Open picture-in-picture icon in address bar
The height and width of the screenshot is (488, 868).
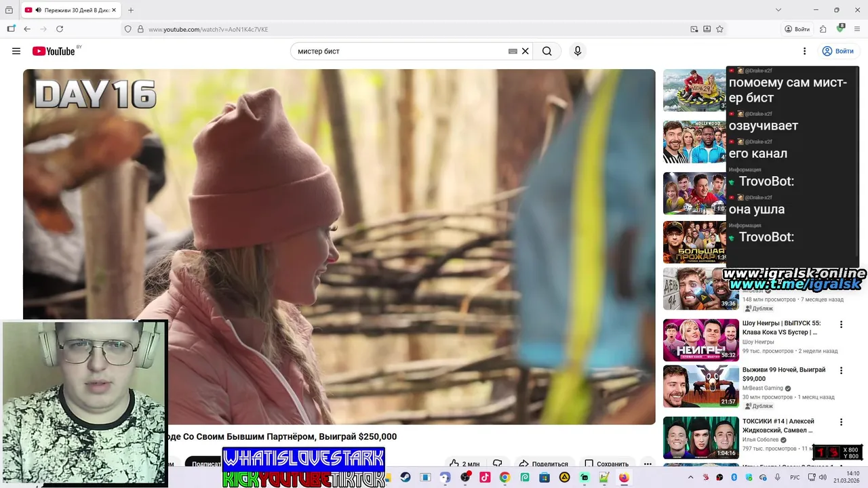click(x=694, y=29)
